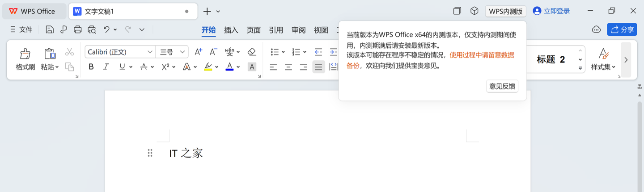Switch to the 引用 (References) tab
This screenshot has width=644, height=192.
coord(276,30)
